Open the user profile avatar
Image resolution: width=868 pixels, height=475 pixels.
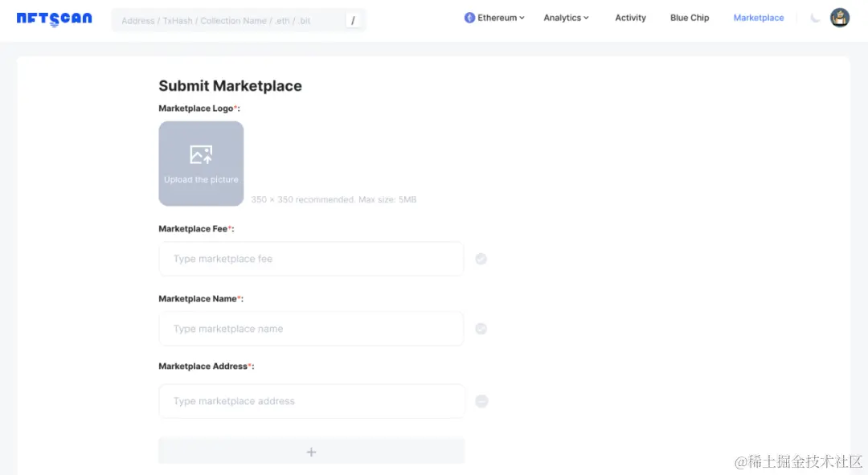tap(840, 18)
